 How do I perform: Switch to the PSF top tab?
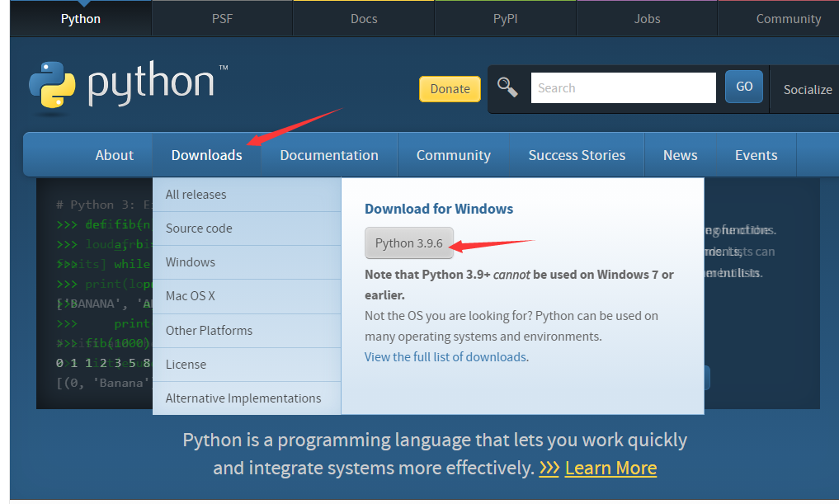pyautogui.click(x=222, y=19)
